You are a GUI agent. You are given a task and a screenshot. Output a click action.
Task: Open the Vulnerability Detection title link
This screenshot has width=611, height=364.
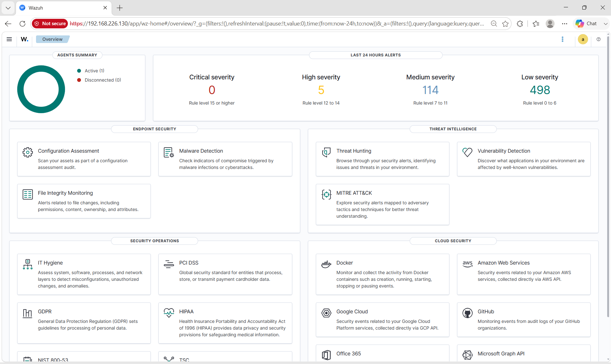click(504, 151)
